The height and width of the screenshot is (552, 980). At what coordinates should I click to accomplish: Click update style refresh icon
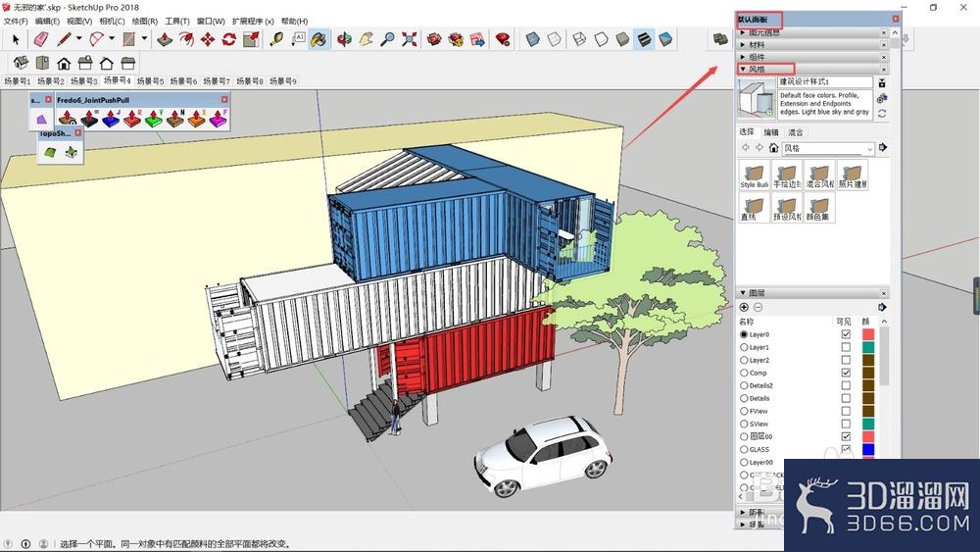[882, 114]
